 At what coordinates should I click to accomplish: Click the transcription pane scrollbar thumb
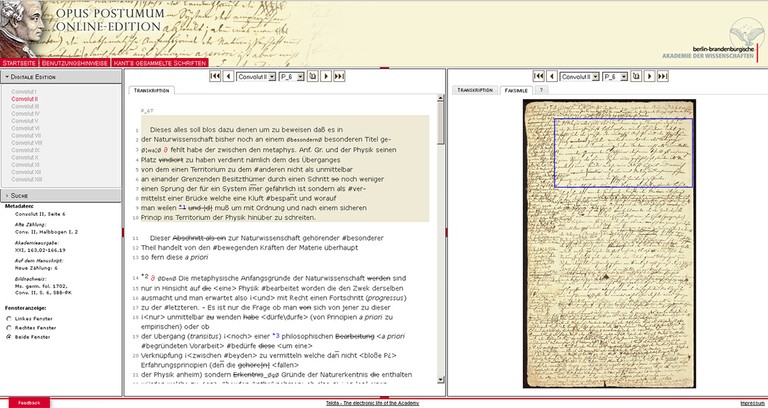[440, 123]
